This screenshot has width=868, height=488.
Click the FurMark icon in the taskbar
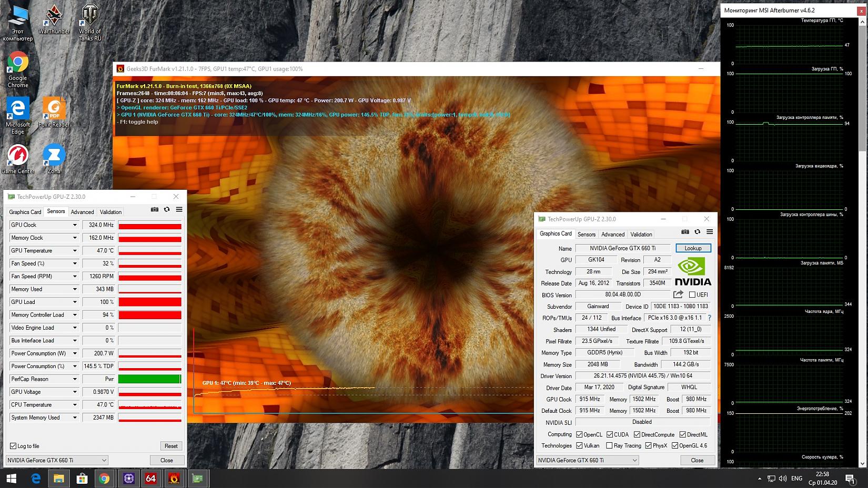174,479
